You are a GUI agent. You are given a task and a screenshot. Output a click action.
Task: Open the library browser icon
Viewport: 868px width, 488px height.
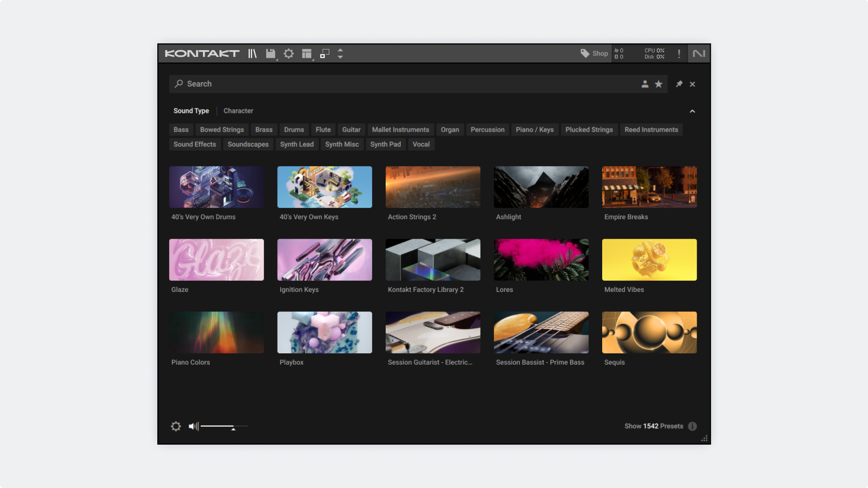252,54
